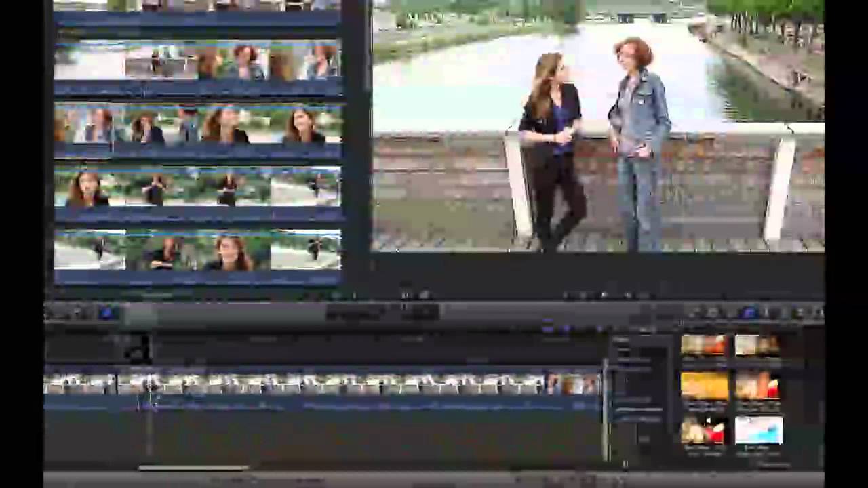Choose the first effect thumbnail with orange-red tones
The image size is (868, 488).
703,344
